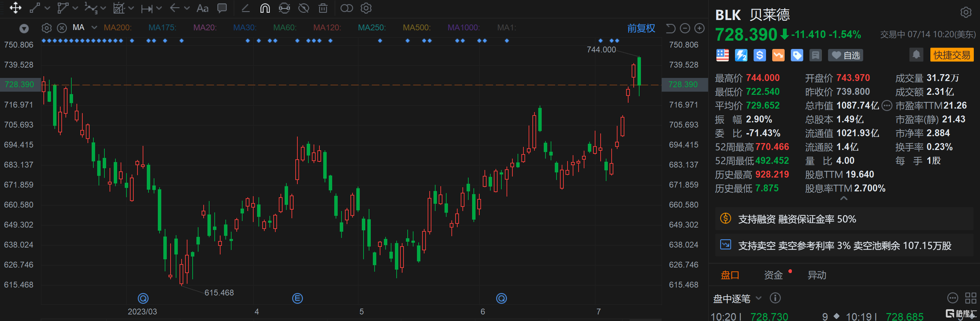
Task: Expand the range measure tool dropdown
Action: (159, 8)
